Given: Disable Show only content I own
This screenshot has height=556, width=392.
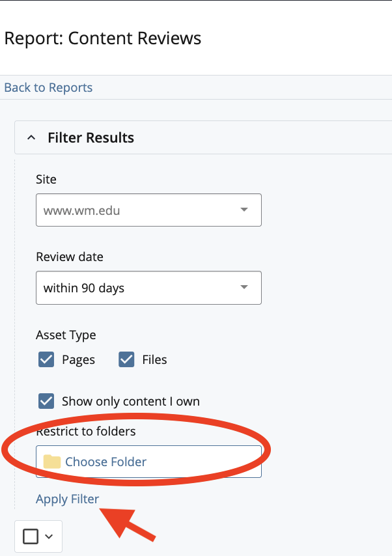Looking at the screenshot, I should (46, 401).
